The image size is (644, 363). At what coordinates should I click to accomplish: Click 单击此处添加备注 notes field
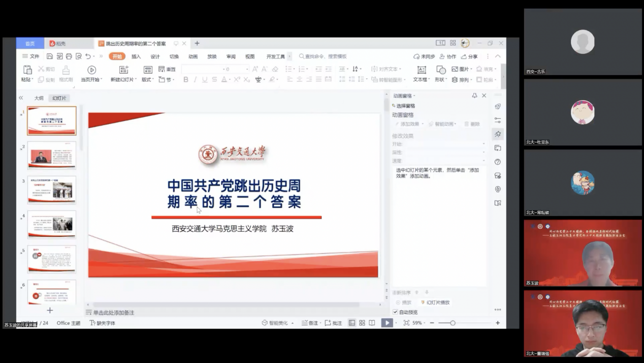114,313
